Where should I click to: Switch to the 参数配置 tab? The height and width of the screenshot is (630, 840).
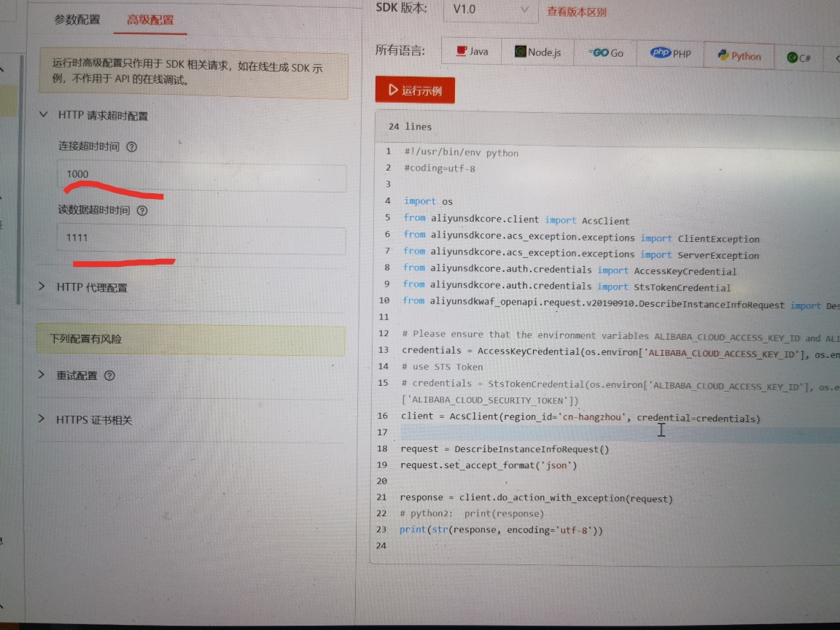click(x=77, y=20)
